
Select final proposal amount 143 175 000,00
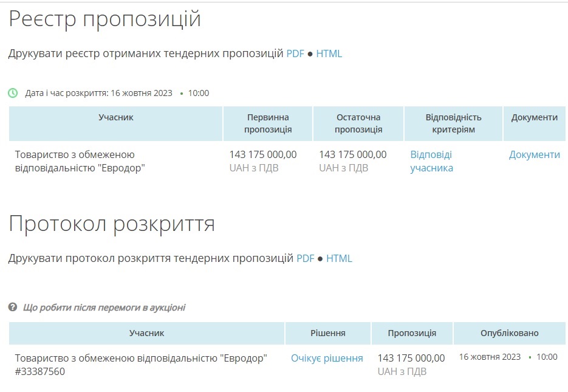coord(353,155)
